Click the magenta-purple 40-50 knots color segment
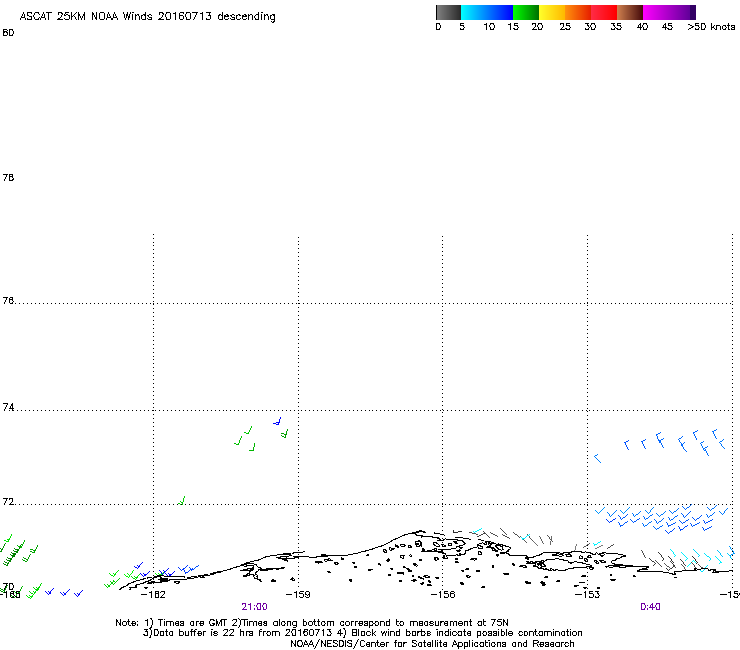The height and width of the screenshot is (650, 740). tap(669, 12)
